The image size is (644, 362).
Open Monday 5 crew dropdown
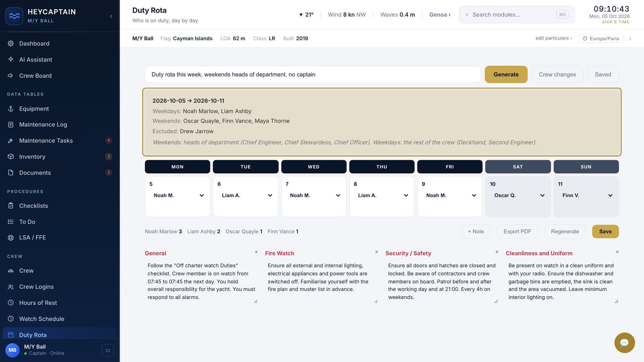pyautogui.click(x=178, y=195)
